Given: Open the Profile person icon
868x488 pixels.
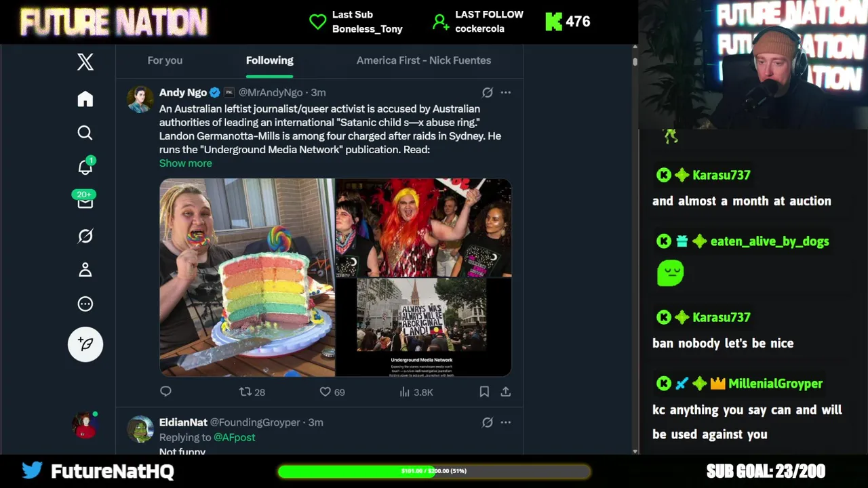Looking at the screenshot, I should click(85, 270).
